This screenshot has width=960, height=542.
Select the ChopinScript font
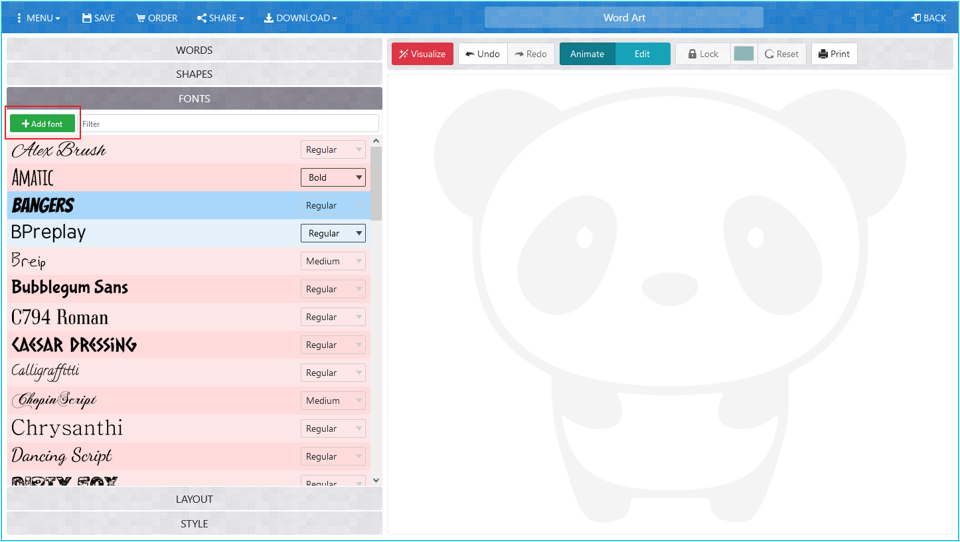pyautogui.click(x=54, y=401)
